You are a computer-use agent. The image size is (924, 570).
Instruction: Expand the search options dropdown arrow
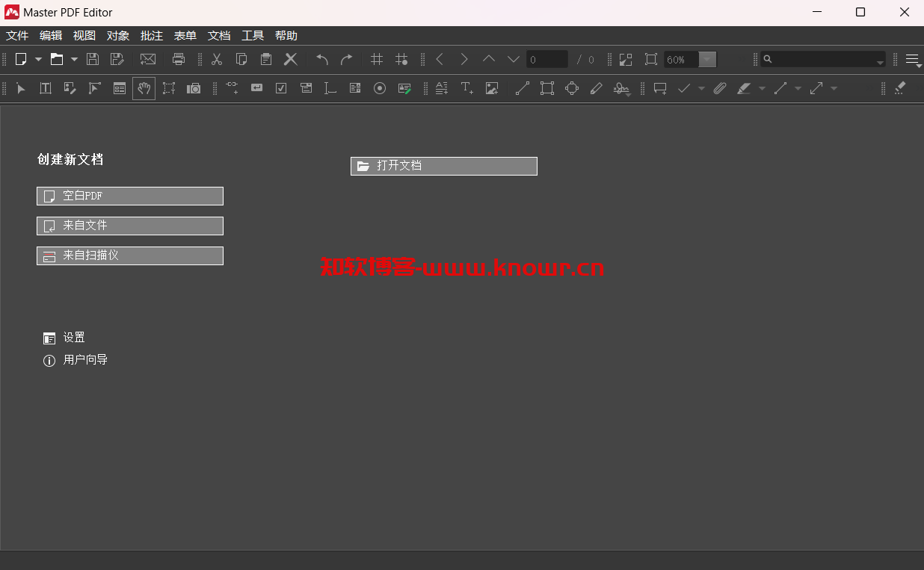[x=880, y=62]
